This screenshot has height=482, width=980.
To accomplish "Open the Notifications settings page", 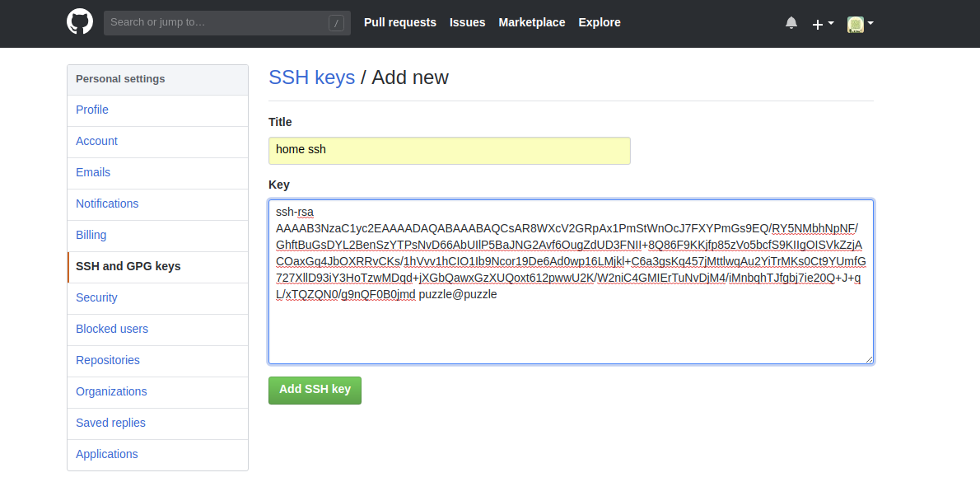I will [x=107, y=204].
